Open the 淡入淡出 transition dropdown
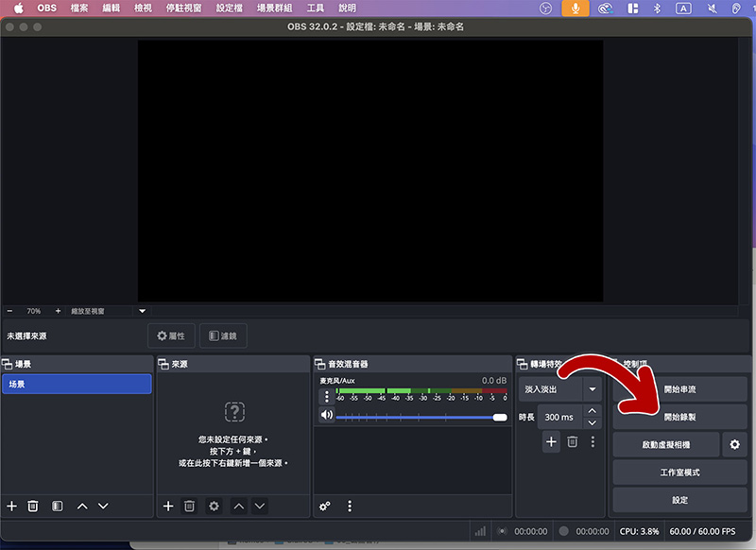 point(593,389)
